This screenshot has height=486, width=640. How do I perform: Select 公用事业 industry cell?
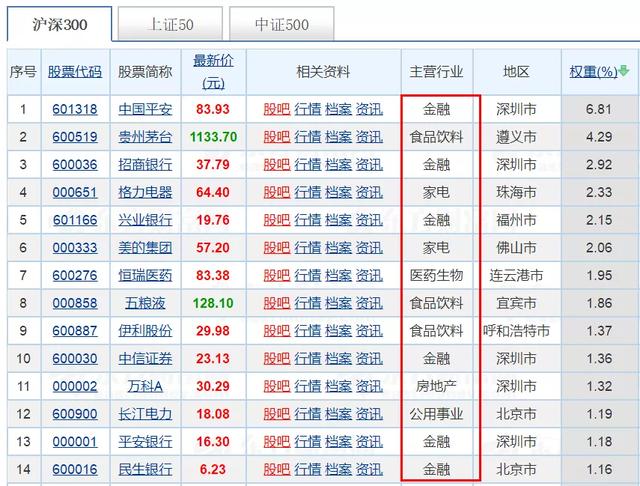pos(436,414)
